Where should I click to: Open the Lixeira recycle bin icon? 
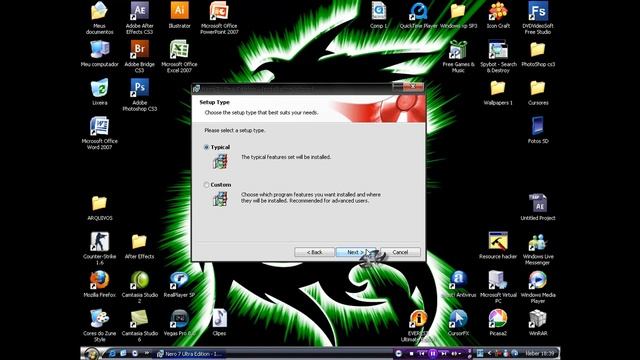tap(100, 92)
